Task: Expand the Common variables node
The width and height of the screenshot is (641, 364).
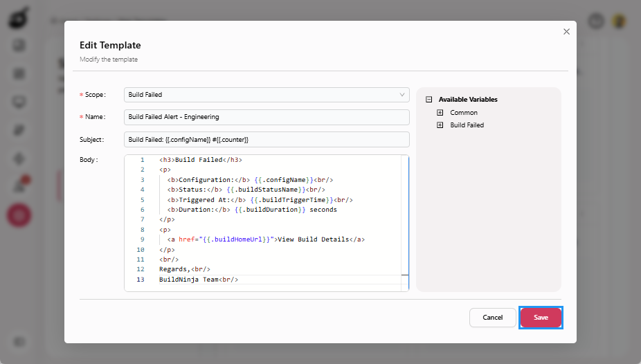Action: [440, 113]
